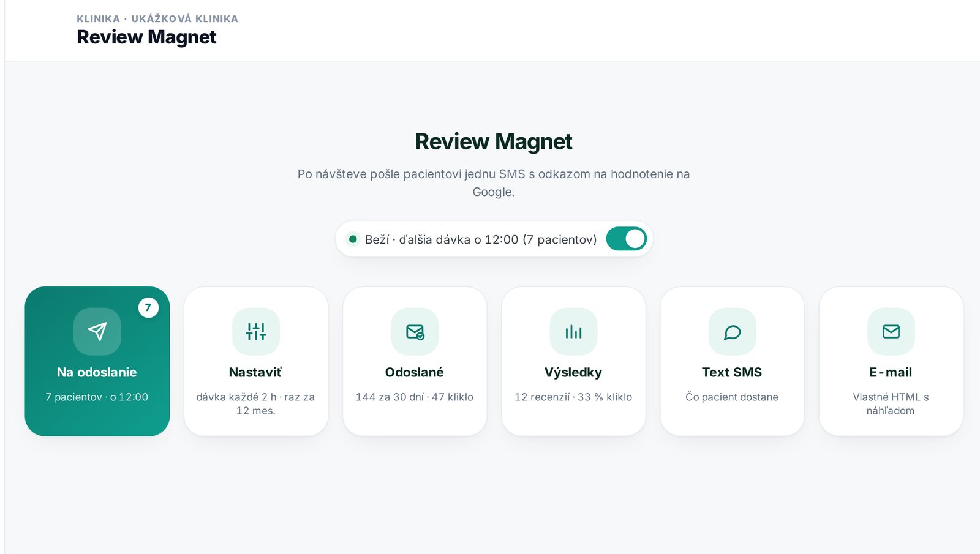The image size is (980, 554).
Task: Turn off the Review Magnet running toggle
Action: click(x=626, y=239)
